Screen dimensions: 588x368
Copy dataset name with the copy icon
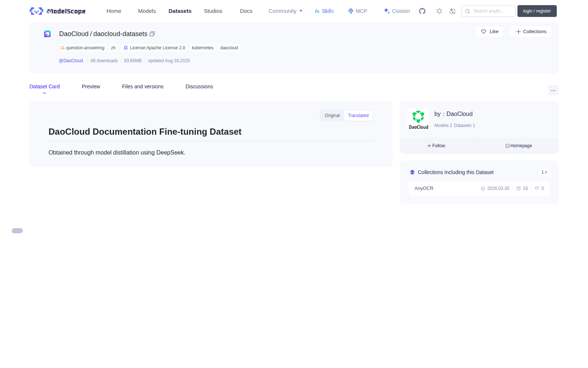[152, 34]
